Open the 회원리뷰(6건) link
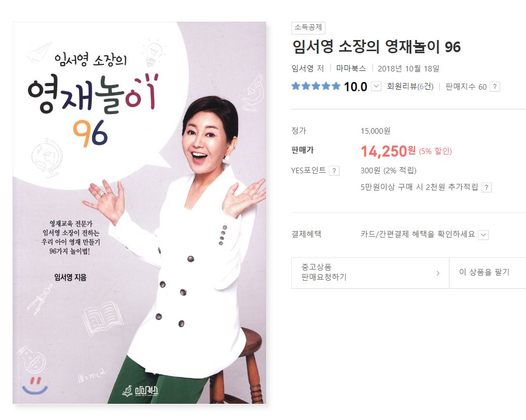This screenshot has width=526, height=420. pyautogui.click(x=410, y=87)
